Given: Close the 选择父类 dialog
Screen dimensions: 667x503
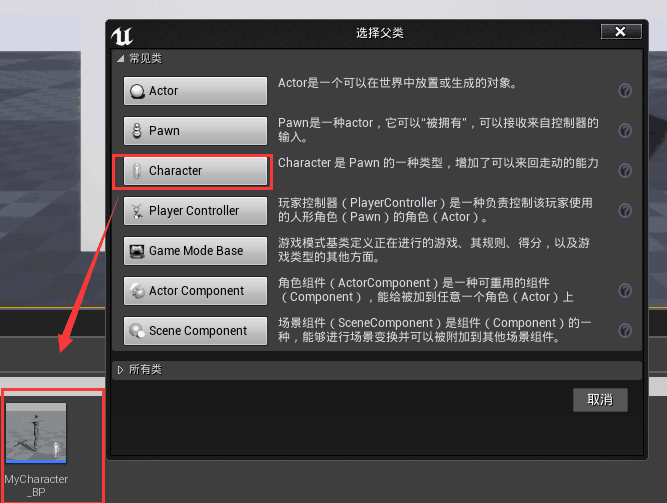Looking at the screenshot, I should (621, 31).
